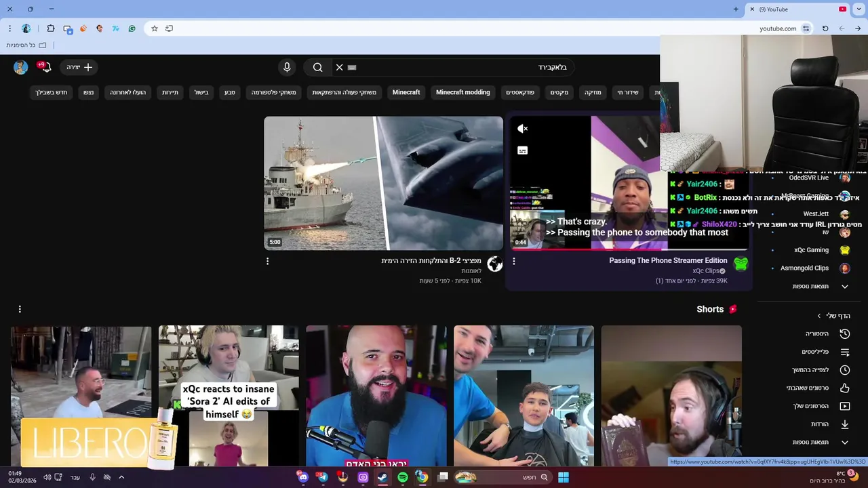Image resolution: width=868 pixels, height=488 pixels.
Task: Bookmark this page with the star icon
Action: [x=155, y=28]
